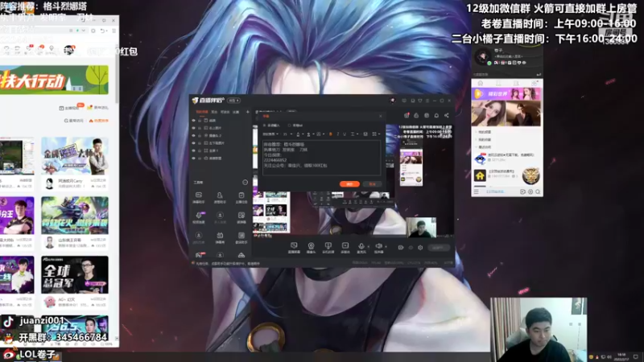The width and height of the screenshot is (644, 362).
Task: Click home tab icon in right chat panel
Action: coord(481,84)
